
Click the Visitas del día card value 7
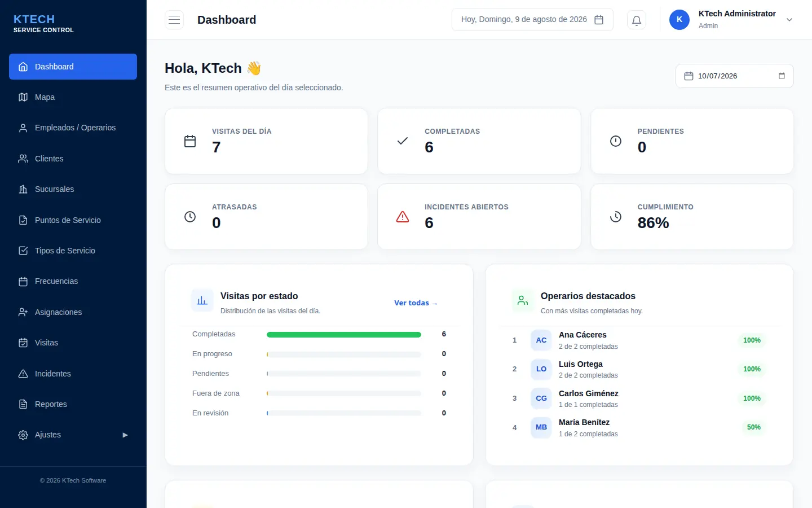(217, 147)
